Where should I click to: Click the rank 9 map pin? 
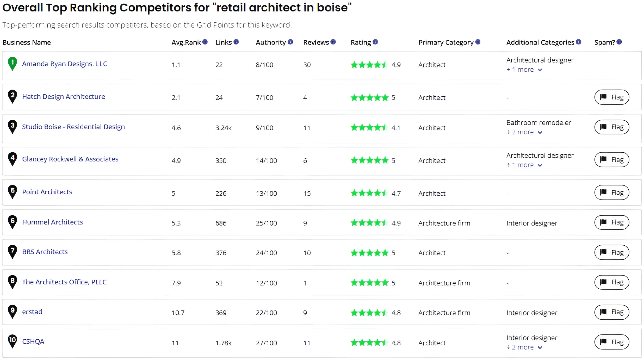point(13,312)
